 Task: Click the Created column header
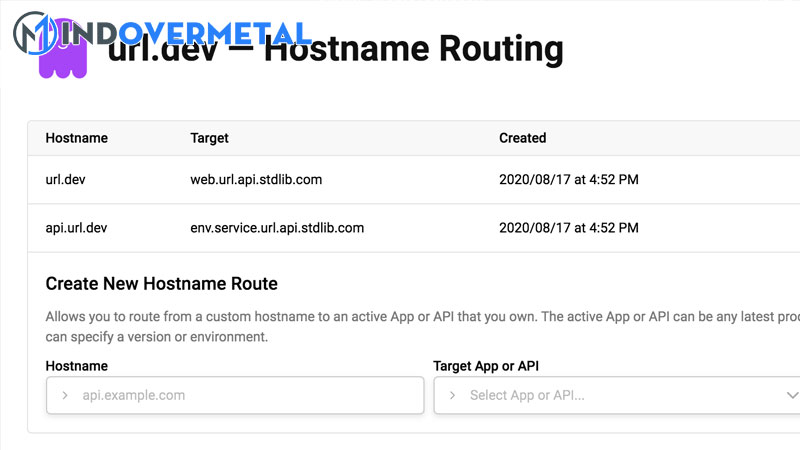tap(522, 138)
